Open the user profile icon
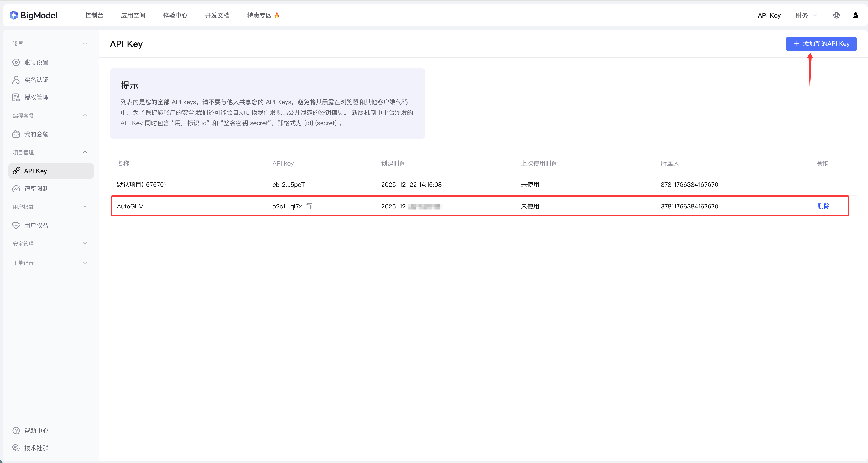The height and width of the screenshot is (463, 868). tap(855, 15)
